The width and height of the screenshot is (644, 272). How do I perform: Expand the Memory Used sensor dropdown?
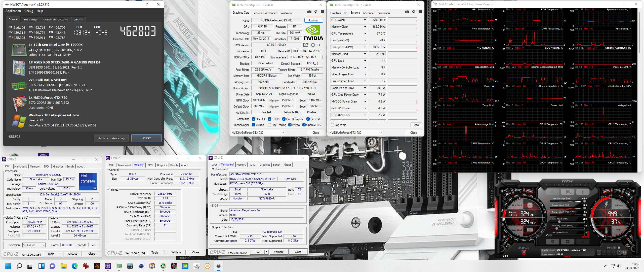point(365,54)
